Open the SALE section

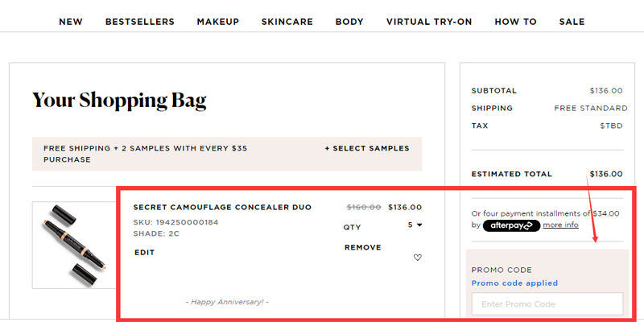572,22
